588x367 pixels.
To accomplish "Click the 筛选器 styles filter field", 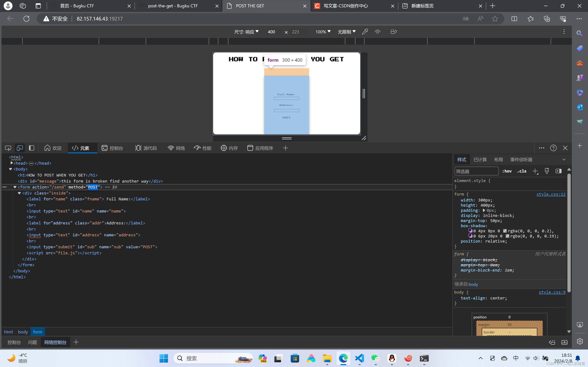I will [x=476, y=171].
